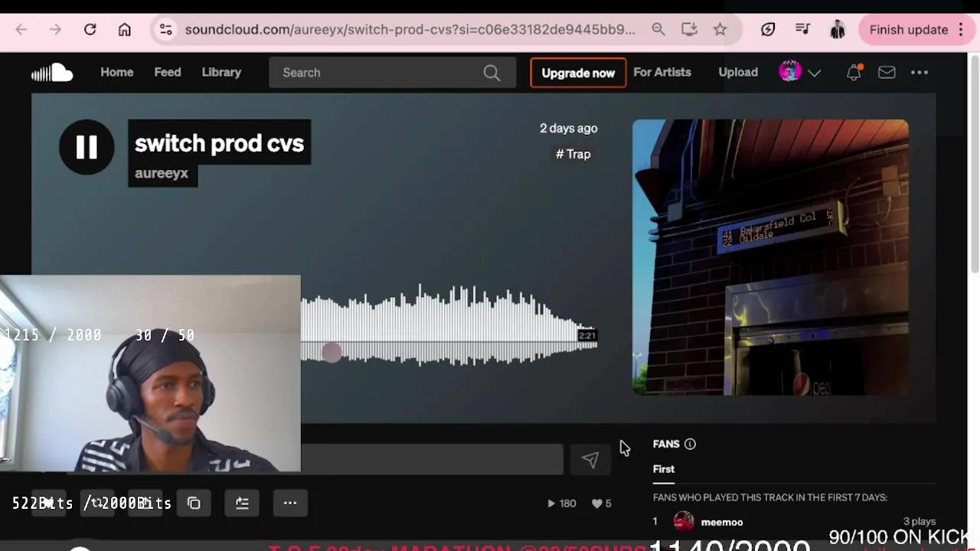Screen dimensions: 980x551
Task: Click the plays count 180
Action: 563,504
